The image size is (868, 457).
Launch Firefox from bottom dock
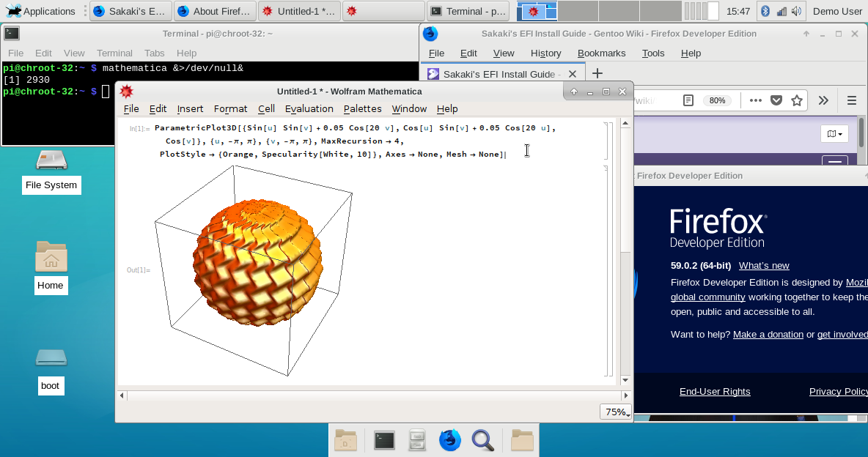pos(449,440)
